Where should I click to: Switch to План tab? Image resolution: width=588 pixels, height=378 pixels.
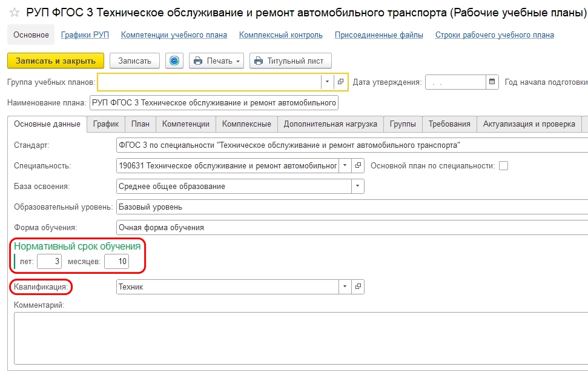point(140,124)
